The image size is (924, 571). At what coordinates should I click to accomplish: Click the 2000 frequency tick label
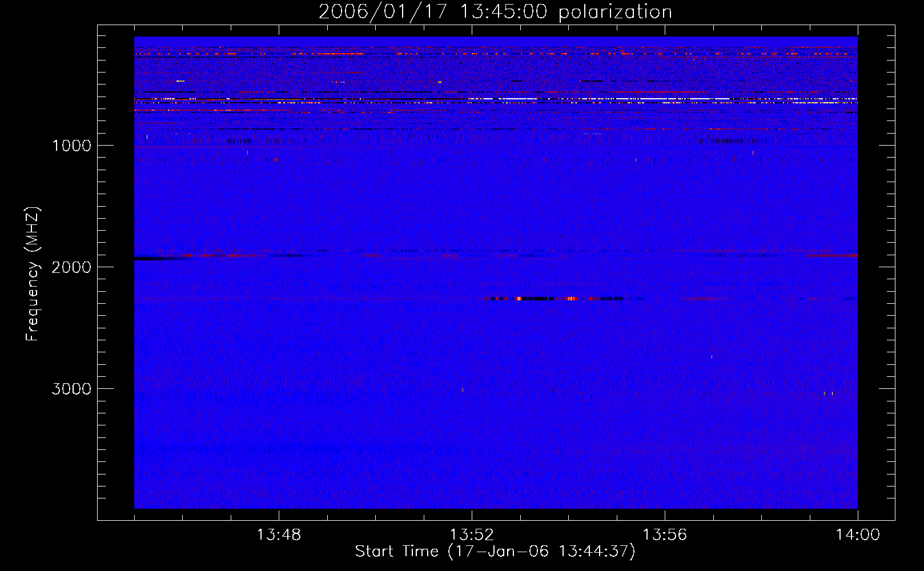(71, 267)
